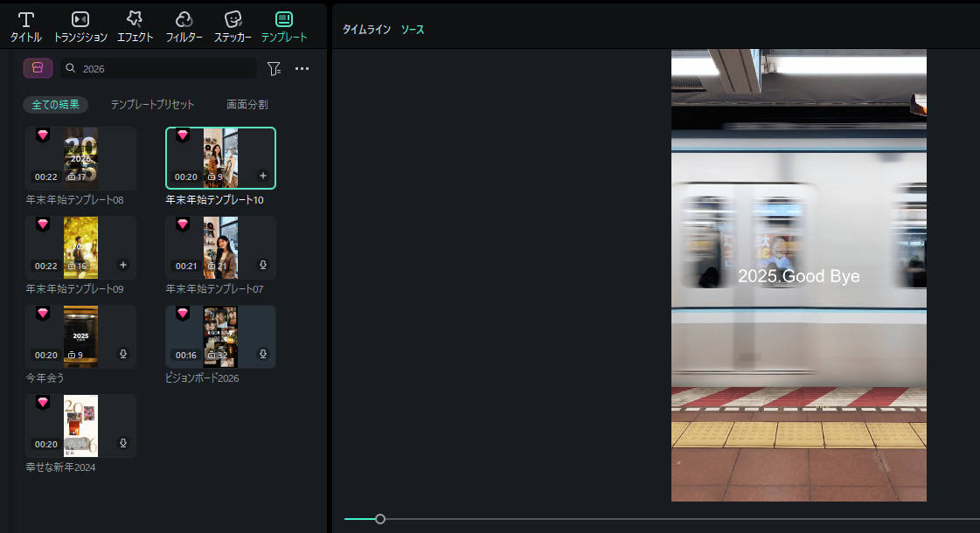
Task: Open the filter funnel icon options
Action: 274,68
